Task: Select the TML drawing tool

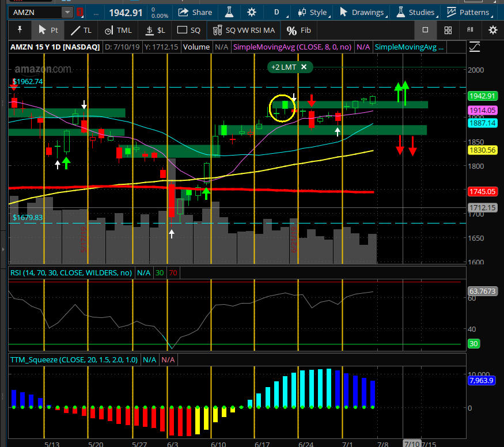Action: click(118, 30)
